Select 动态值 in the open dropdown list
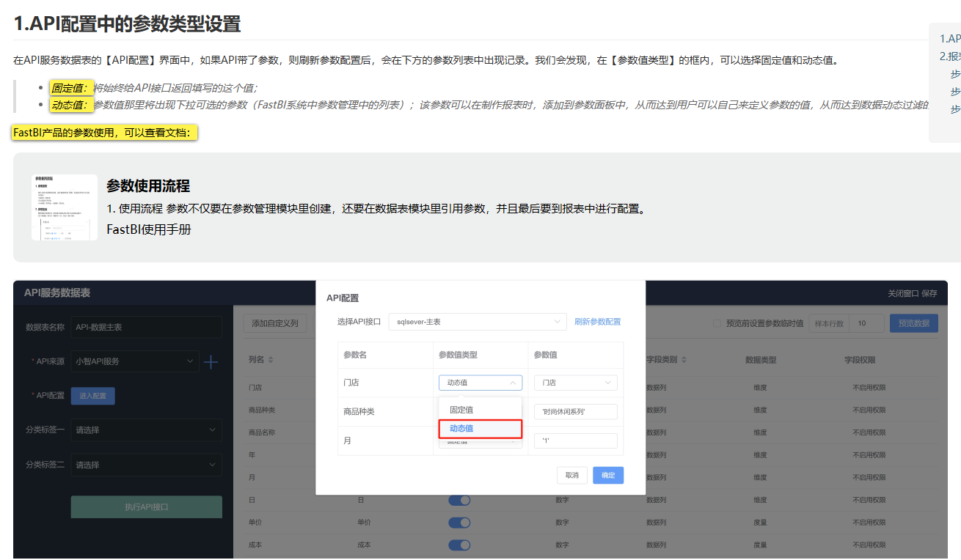This screenshot has width=961, height=560. (480, 429)
